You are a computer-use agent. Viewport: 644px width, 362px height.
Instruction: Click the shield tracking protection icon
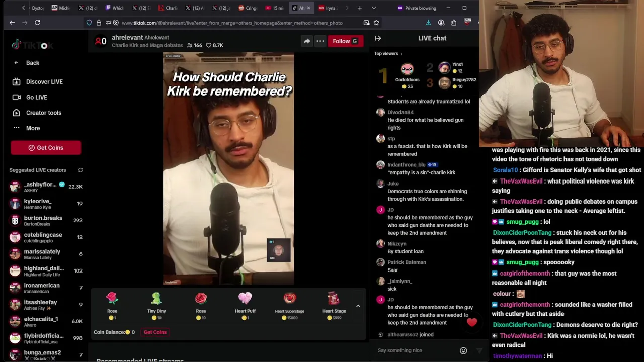coord(89,23)
